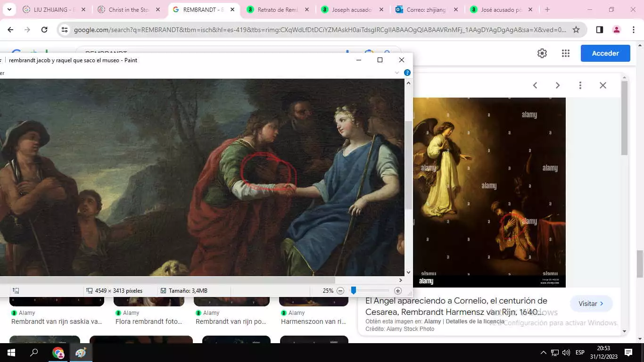Switch to the Joseph acusado tab
The width and height of the screenshot is (644, 362).
352,9
